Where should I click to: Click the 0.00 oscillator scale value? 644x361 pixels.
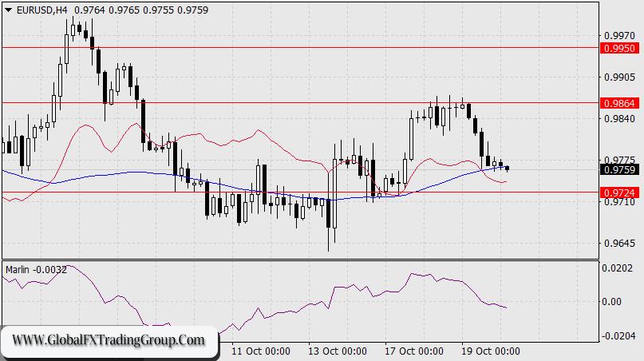pyautogui.click(x=611, y=302)
